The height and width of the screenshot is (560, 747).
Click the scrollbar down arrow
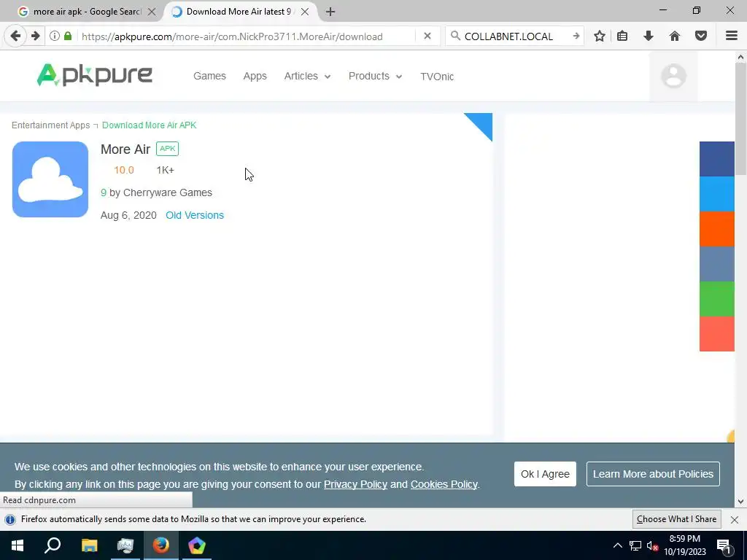[740, 502]
